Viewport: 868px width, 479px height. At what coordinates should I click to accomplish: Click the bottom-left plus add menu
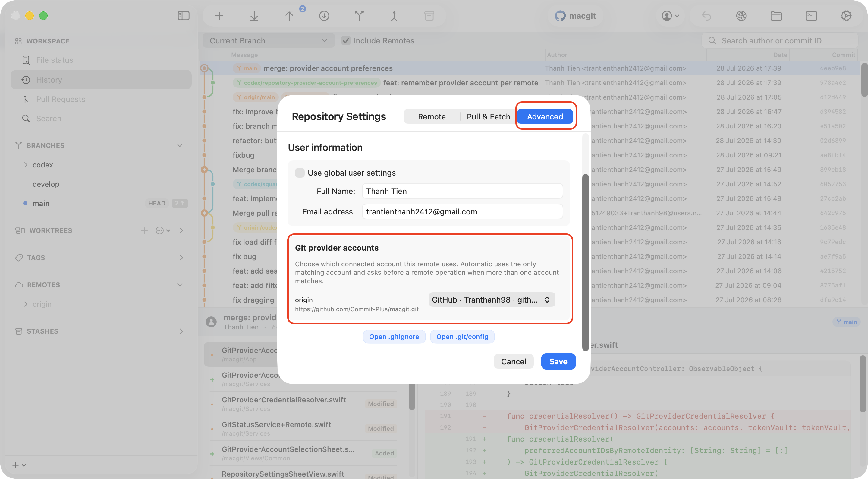[19, 465]
